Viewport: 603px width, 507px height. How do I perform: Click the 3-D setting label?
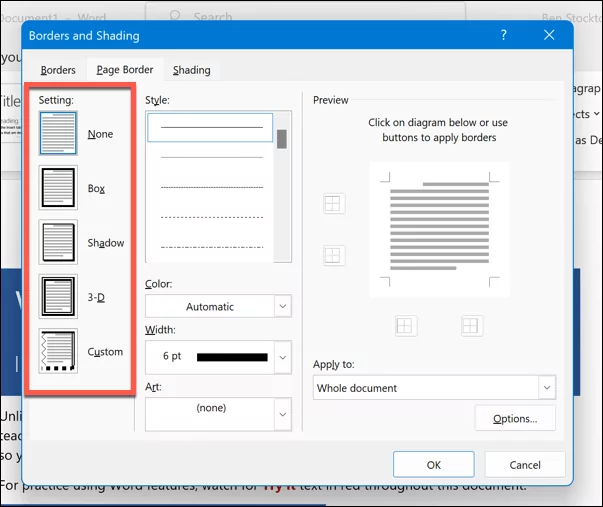pyautogui.click(x=96, y=297)
